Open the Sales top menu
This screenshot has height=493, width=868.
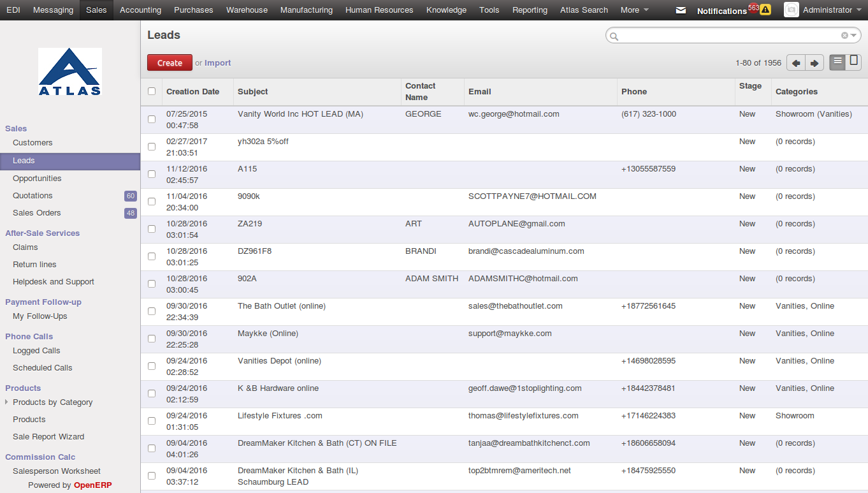click(x=96, y=10)
